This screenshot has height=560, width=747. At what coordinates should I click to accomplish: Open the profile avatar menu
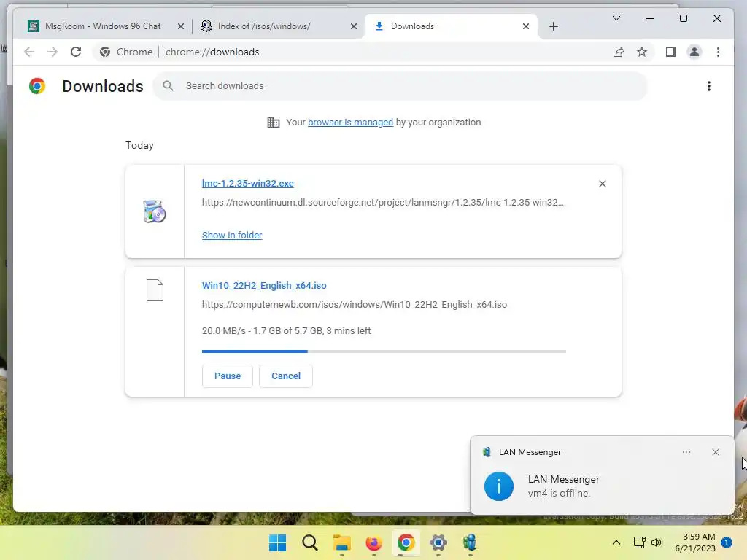(694, 52)
